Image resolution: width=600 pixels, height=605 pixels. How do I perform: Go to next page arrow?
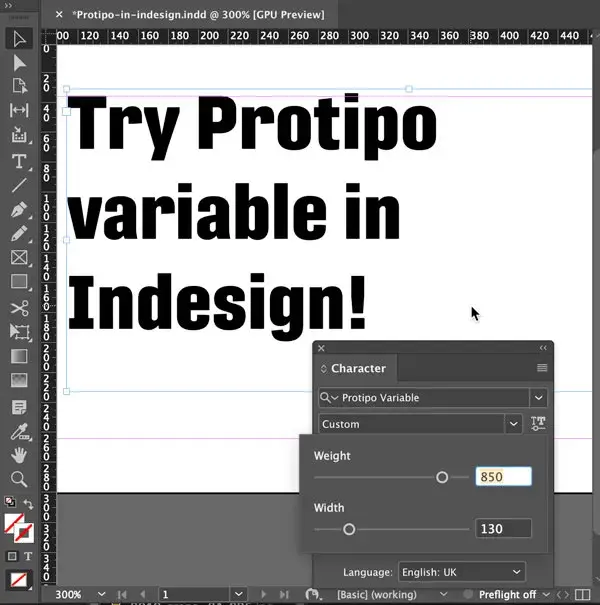click(264, 595)
